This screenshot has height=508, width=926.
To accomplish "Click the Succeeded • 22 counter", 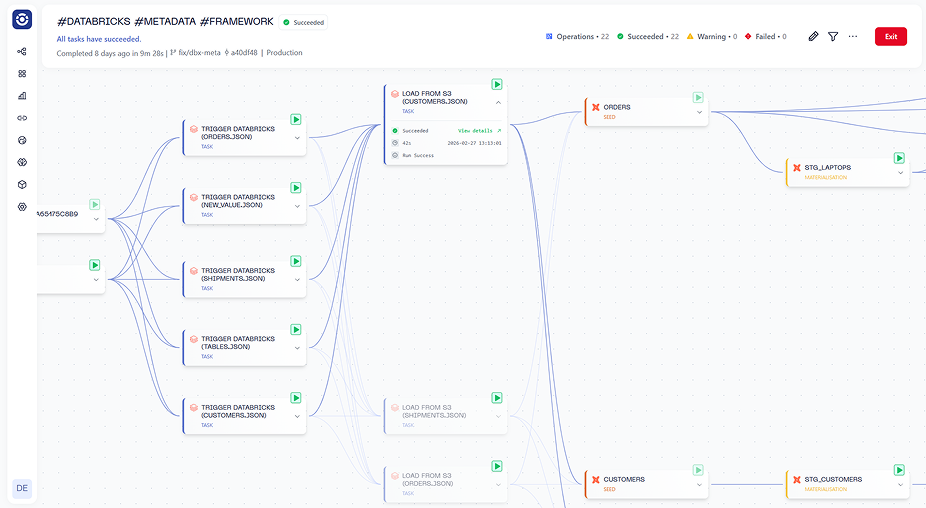I will (x=648, y=37).
